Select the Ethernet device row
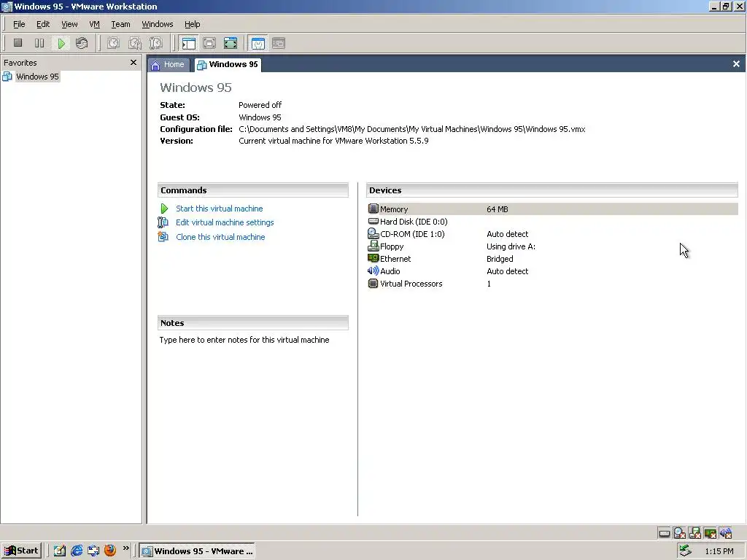This screenshot has width=747, height=560. pos(553,259)
